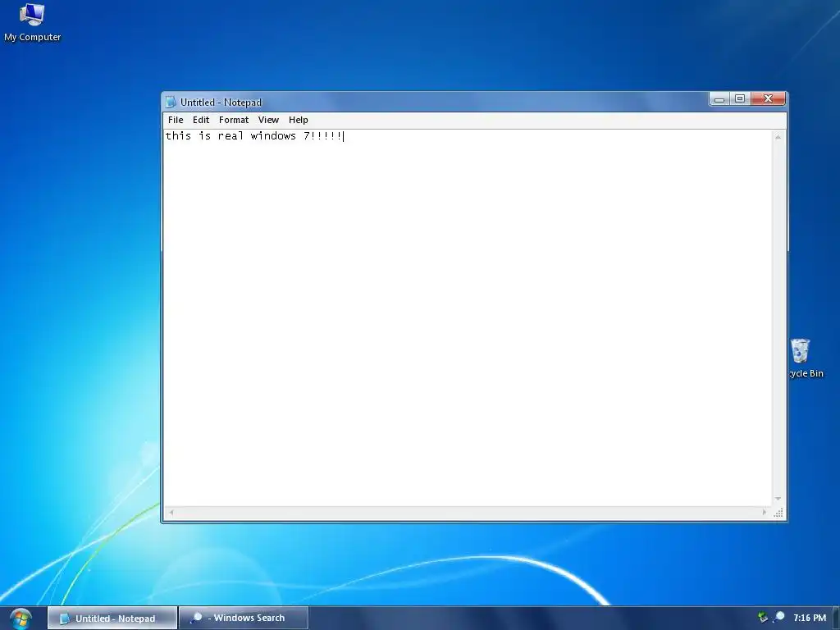Click the Notepad icon in title bar
The image size is (840, 630).
(x=171, y=102)
